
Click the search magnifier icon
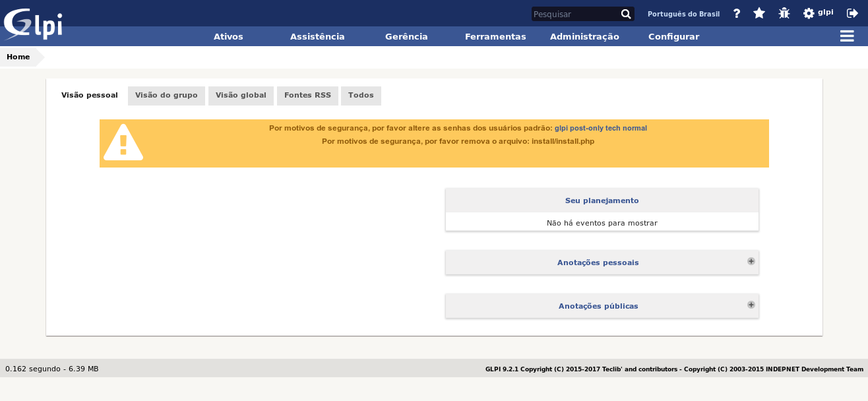point(626,14)
